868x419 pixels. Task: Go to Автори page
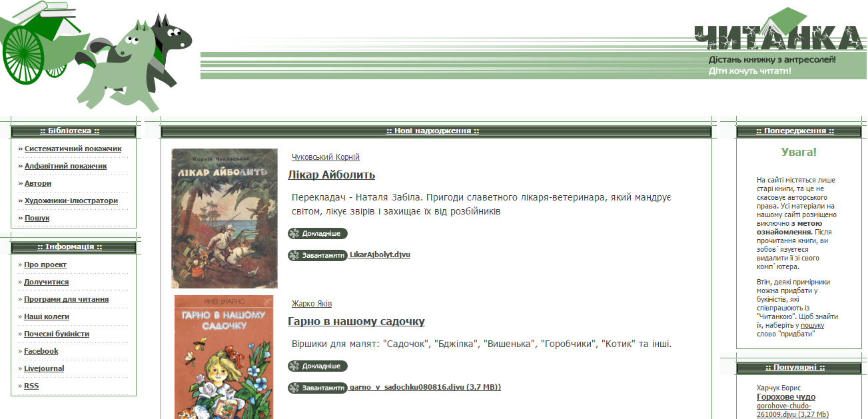(38, 183)
